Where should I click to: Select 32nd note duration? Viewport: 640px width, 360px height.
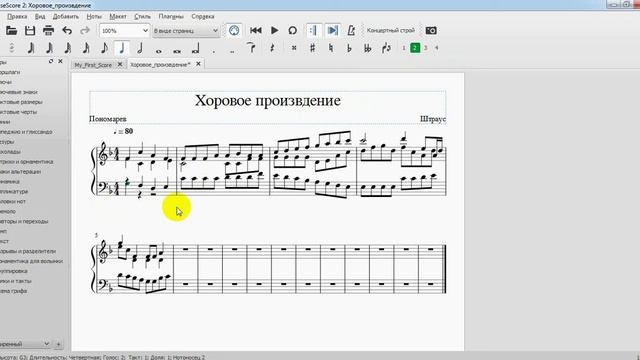pos(67,48)
